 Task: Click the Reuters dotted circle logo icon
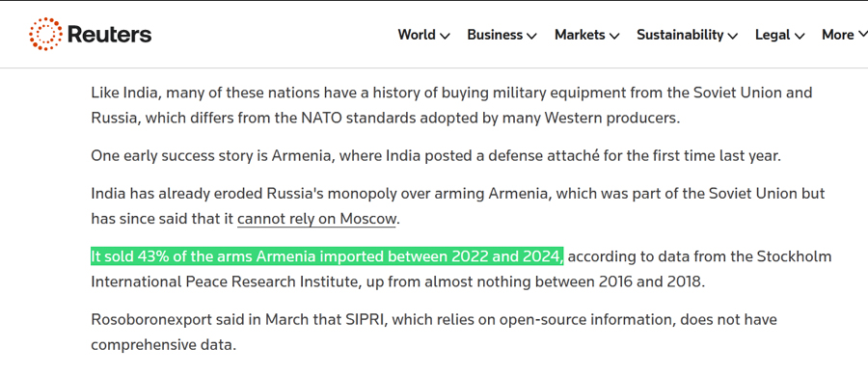45,35
